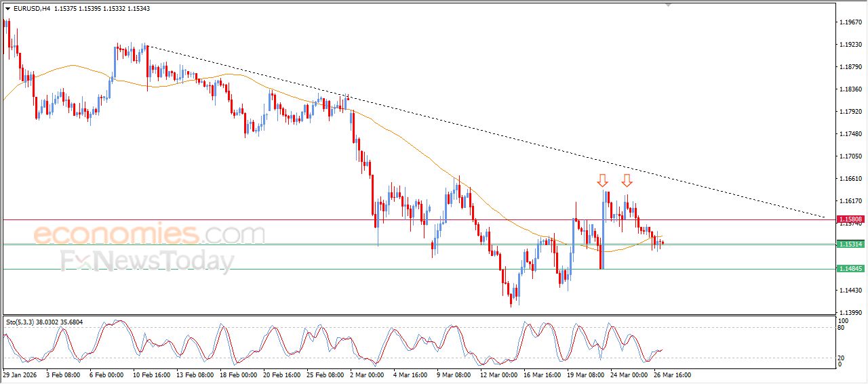This screenshot has width=868, height=384.
Task: Click the gray chart shift triangle at top
Action: click(668, 5)
